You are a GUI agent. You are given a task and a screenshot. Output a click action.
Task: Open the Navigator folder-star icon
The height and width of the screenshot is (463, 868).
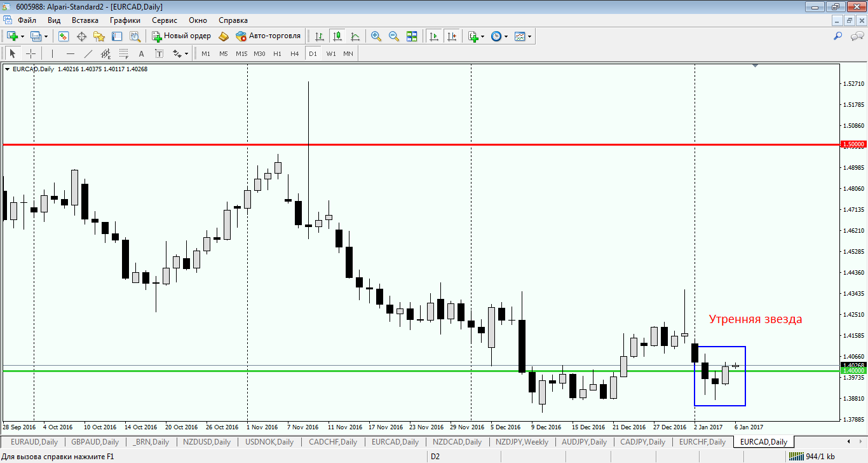[99, 36]
